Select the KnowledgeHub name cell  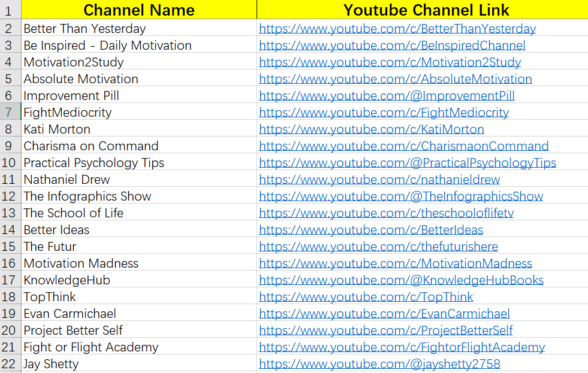click(x=139, y=280)
